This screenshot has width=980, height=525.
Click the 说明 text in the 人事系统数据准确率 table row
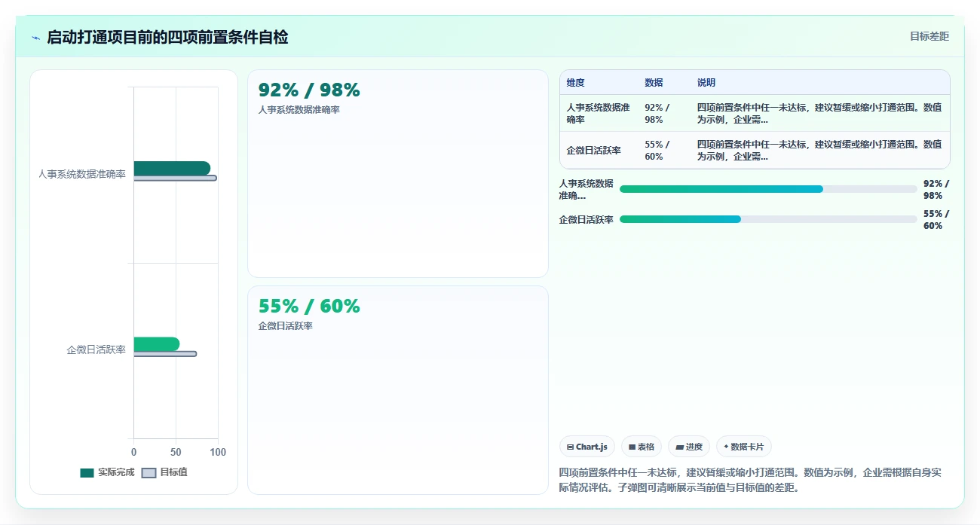819,113
